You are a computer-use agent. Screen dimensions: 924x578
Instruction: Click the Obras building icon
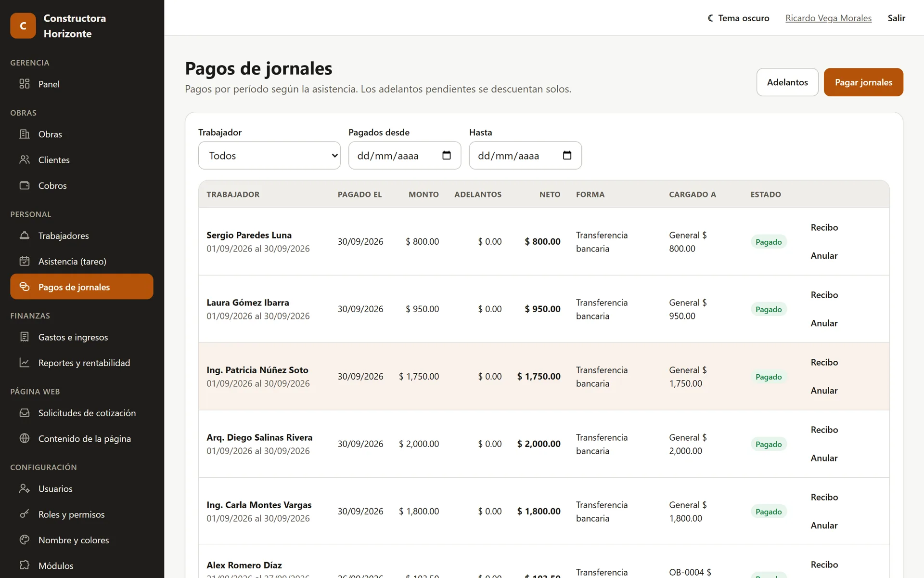tap(25, 134)
